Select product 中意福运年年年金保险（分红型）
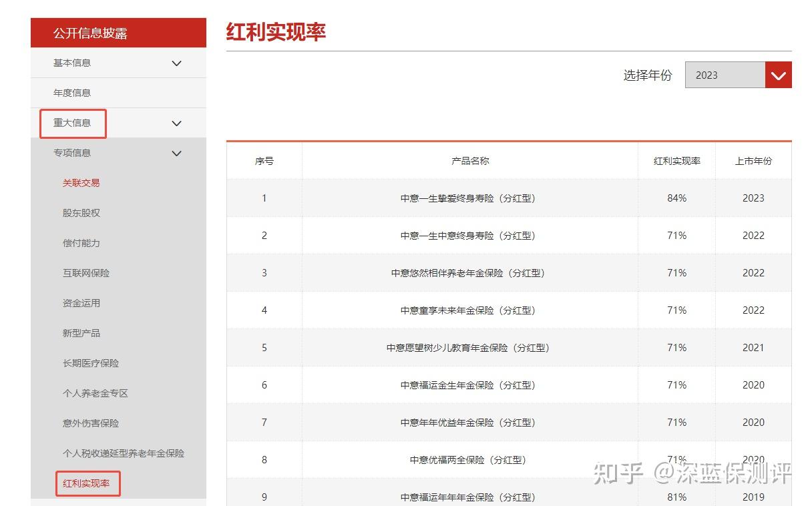This screenshot has height=506, width=812. coord(470,497)
